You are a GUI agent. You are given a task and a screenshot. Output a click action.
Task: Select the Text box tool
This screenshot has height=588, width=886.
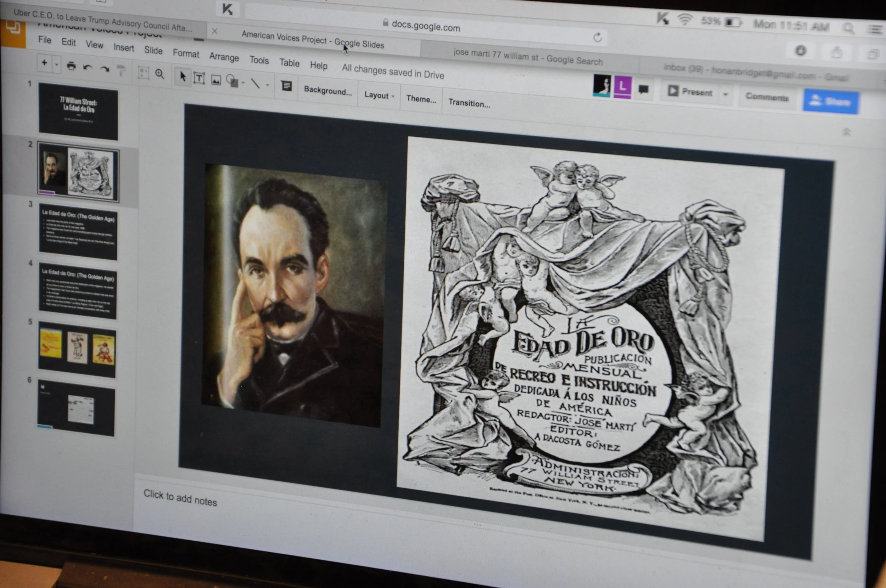[x=199, y=78]
